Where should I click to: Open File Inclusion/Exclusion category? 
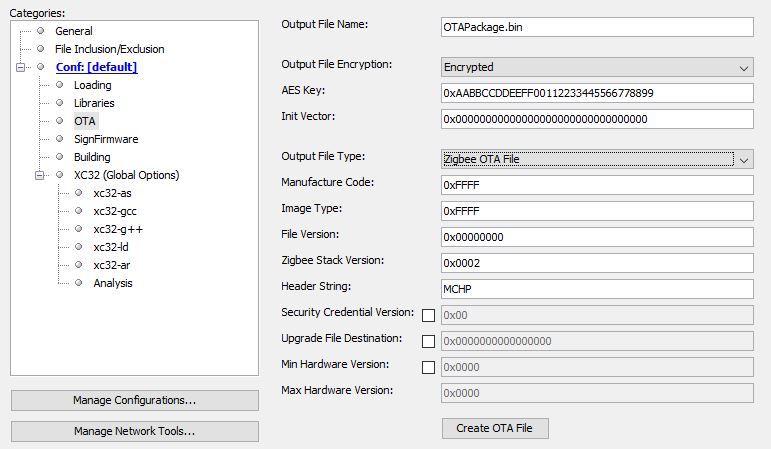click(x=109, y=49)
